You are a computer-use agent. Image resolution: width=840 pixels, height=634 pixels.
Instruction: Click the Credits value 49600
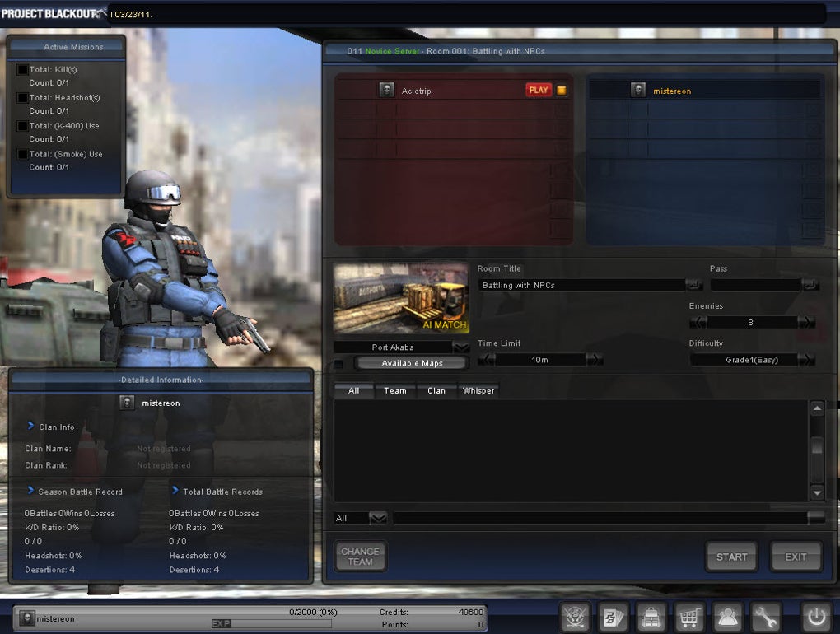[471, 612]
